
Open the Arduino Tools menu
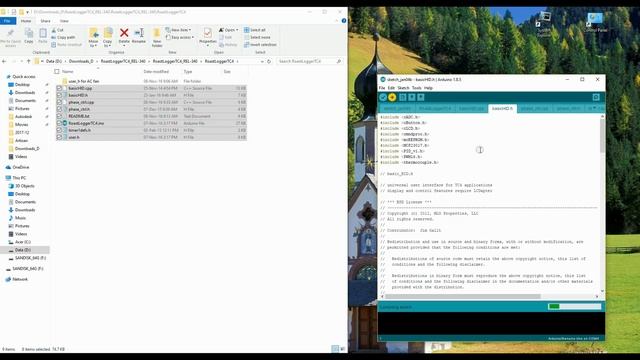pos(416,88)
